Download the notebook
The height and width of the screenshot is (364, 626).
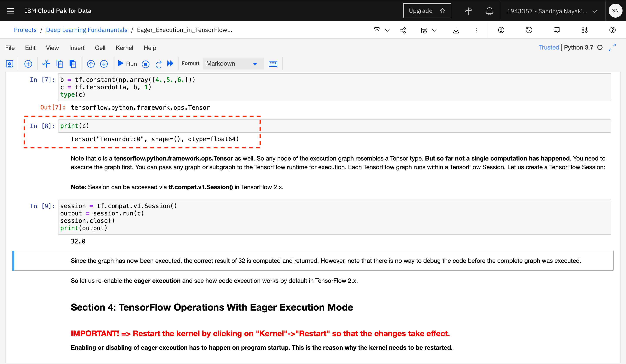456,30
